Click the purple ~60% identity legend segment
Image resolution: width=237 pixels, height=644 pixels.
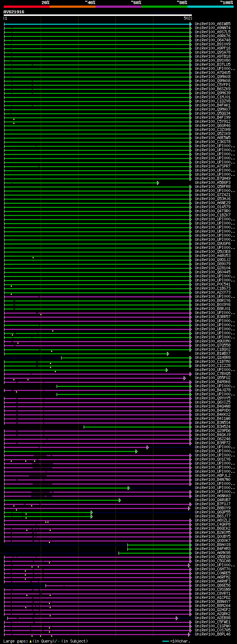click(x=118, y=7)
